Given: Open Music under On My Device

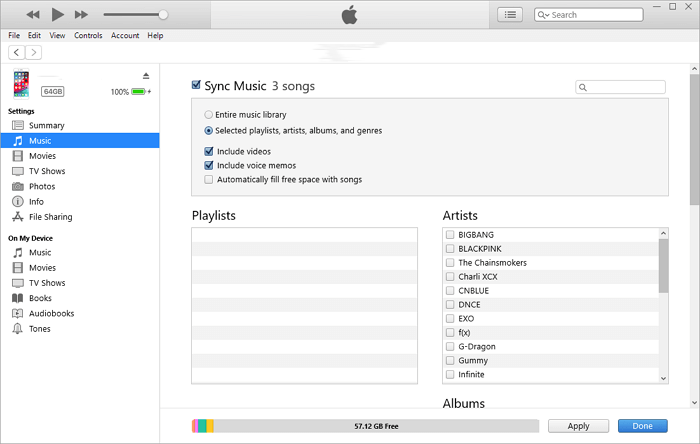Looking at the screenshot, I should [80, 253].
